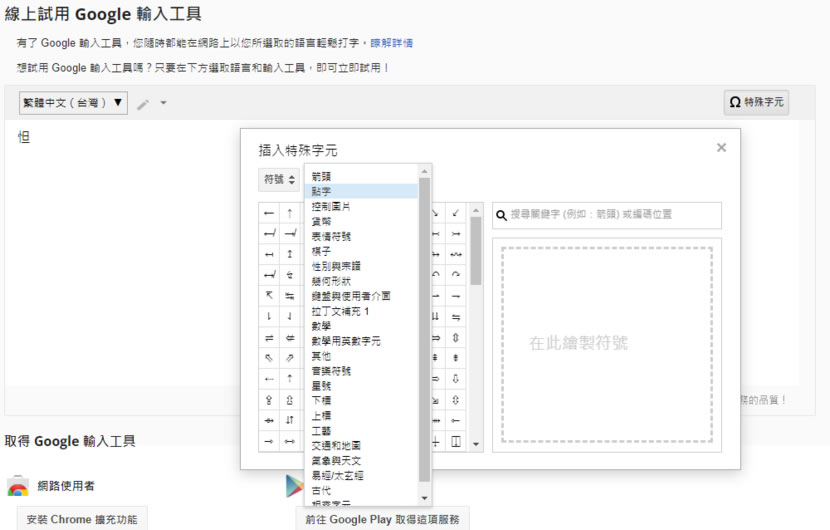Click the Chrome icon next to 網路使用者

click(18, 486)
